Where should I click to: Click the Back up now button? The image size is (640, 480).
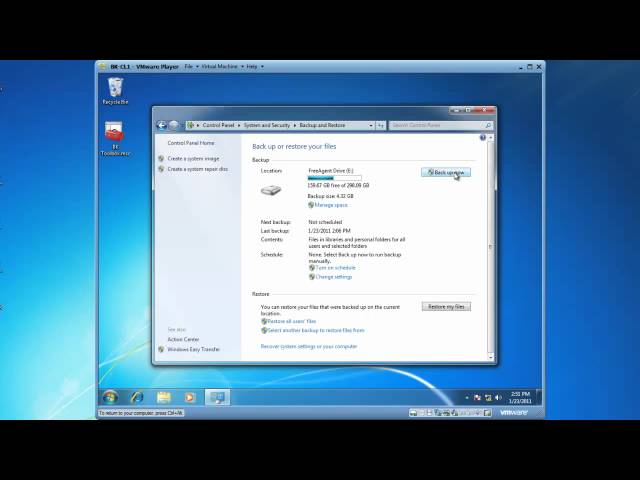[446, 172]
